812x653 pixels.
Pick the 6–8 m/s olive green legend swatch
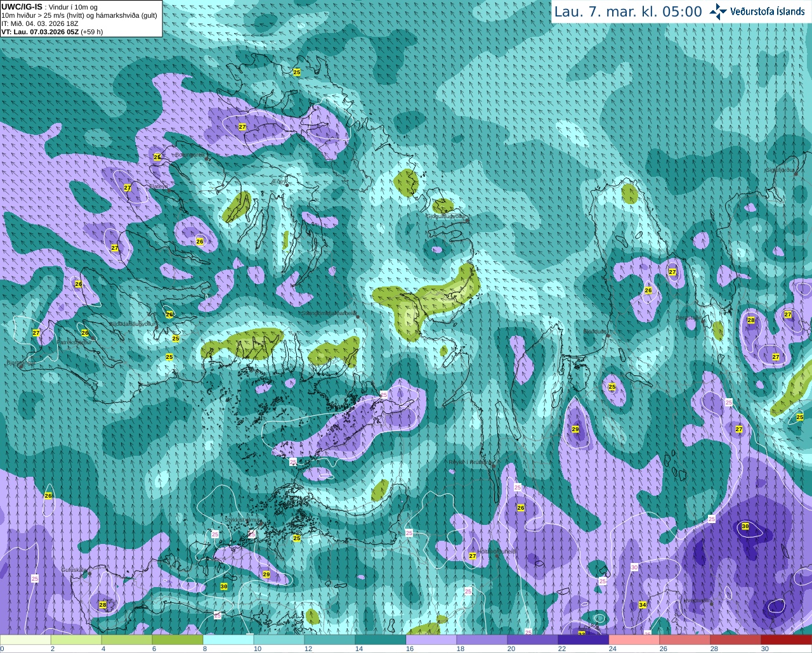(x=178, y=640)
